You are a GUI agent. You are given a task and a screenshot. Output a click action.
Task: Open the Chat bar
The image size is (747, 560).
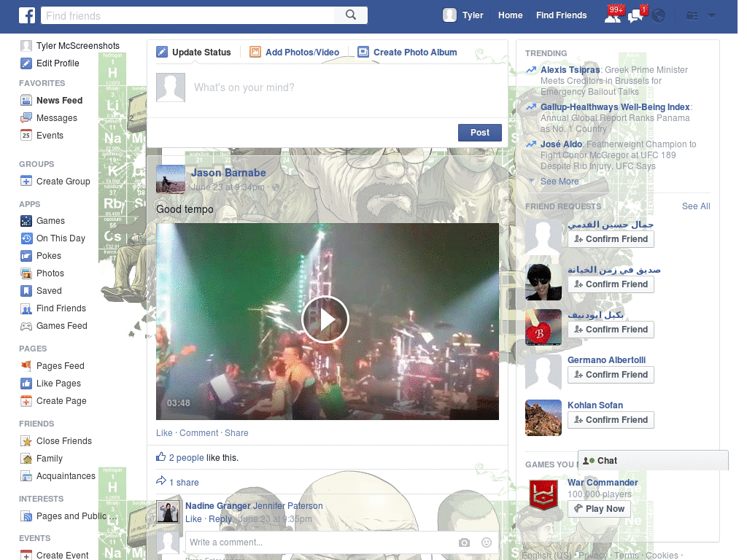(653, 461)
